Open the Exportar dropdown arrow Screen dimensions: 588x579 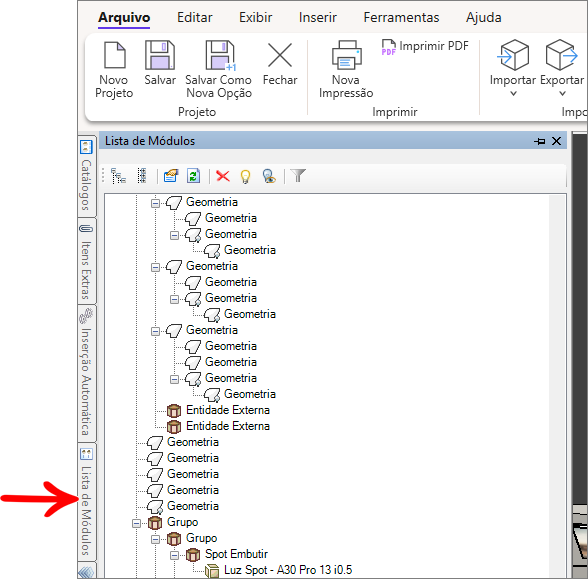tap(562, 93)
